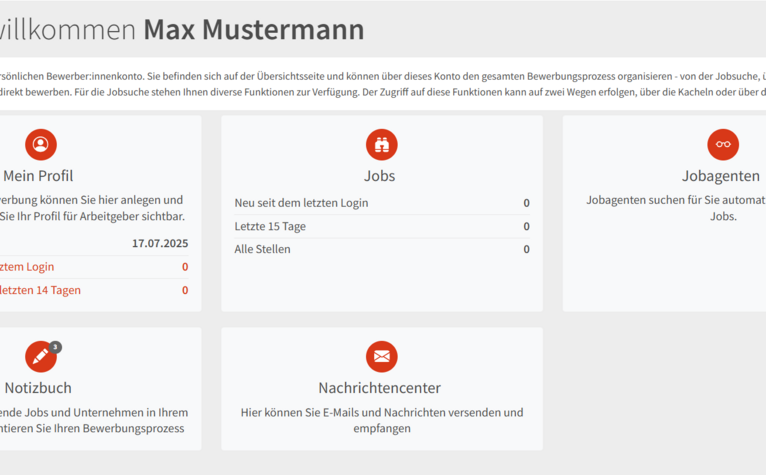The width and height of the screenshot is (766, 475).
Task: Open the Mein Profil heading link
Action: pos(38,176)
